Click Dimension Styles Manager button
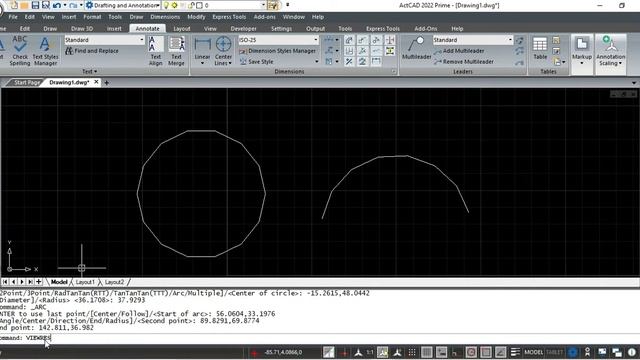 pyautogui.click(x=278, y=51)
